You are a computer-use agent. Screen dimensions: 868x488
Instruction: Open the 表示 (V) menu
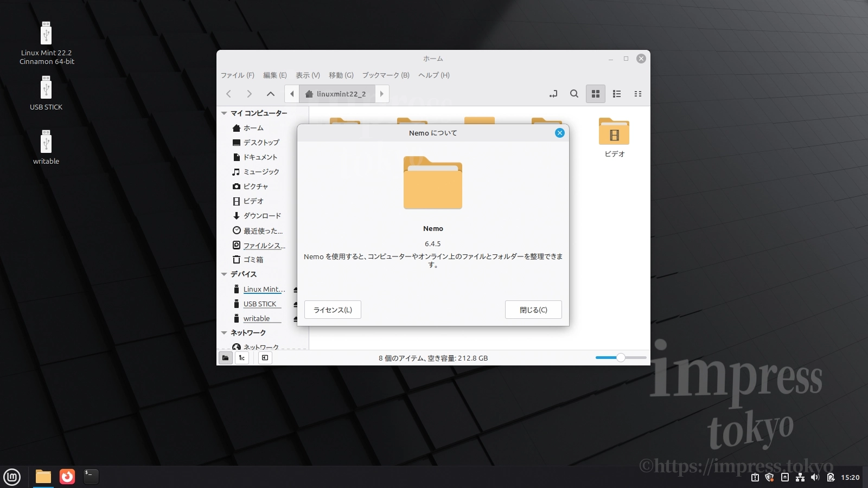[x=308, y=75]
